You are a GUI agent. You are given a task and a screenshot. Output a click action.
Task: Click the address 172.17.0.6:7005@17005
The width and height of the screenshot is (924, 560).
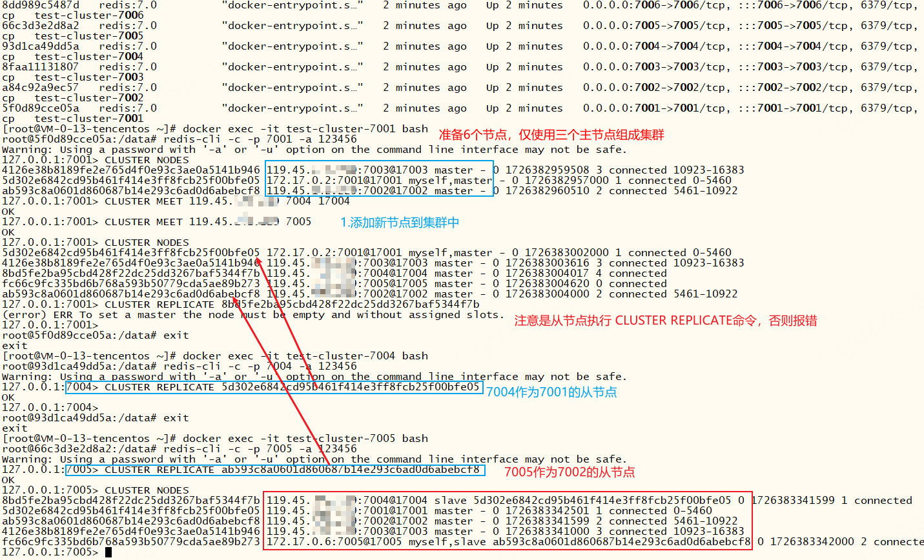pos(334,542)
